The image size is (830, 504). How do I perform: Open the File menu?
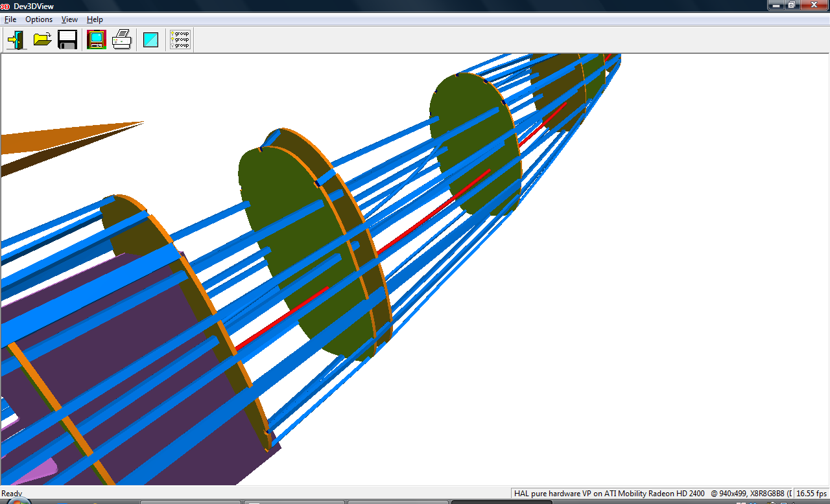pyautogui.click(x=10, y=19)
